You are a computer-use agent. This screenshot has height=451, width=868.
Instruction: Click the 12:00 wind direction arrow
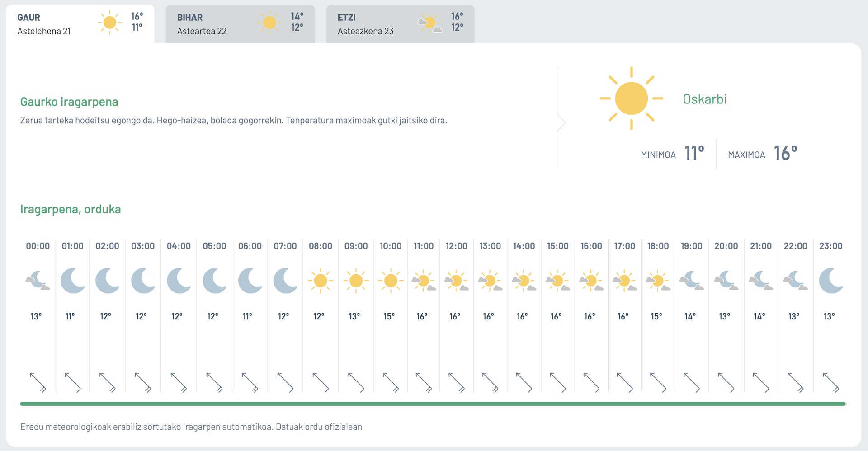pos(457,382)
